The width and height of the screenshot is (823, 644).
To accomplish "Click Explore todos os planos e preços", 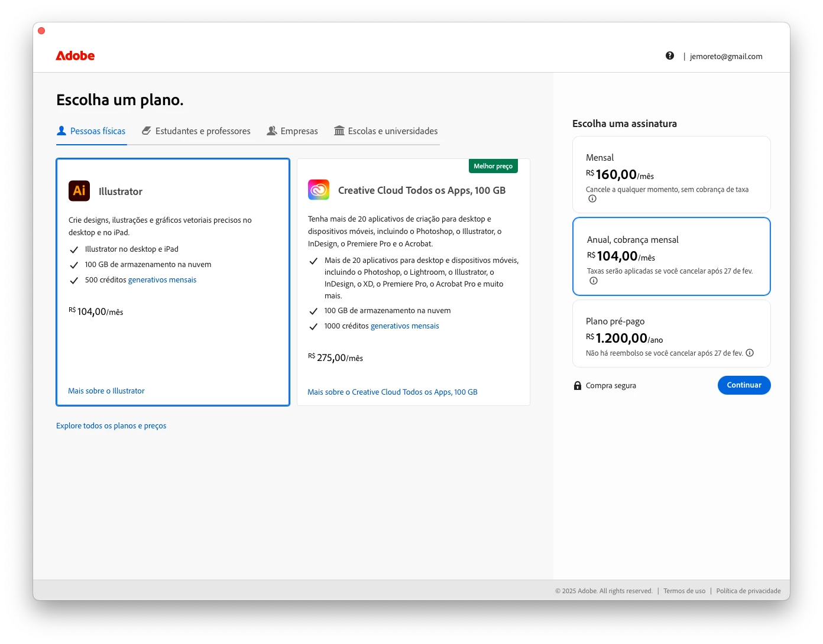I will 111,426.
